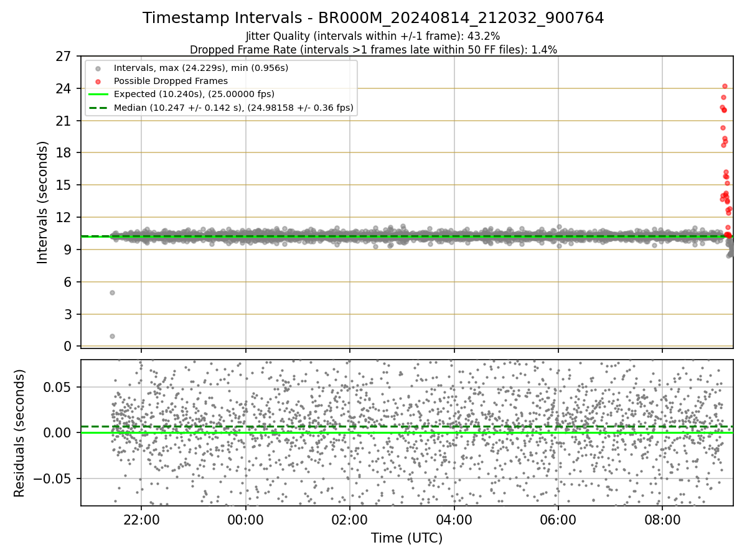Click the '15' tick on the intervals axis
The height and width of the screenshot is (560, 747).
63,185
